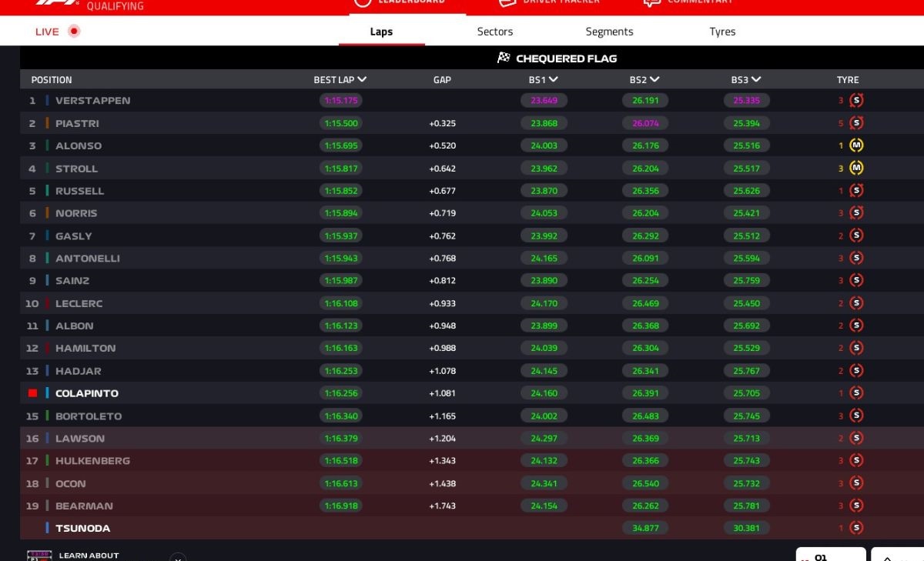Click Hamilton's team color bar
The width and height of the screenshot is (924, 561).
[47, 349]
